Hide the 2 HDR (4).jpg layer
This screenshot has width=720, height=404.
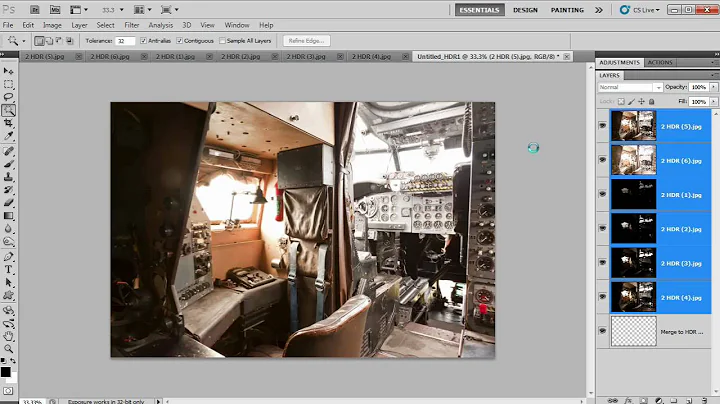click(602, 297)
